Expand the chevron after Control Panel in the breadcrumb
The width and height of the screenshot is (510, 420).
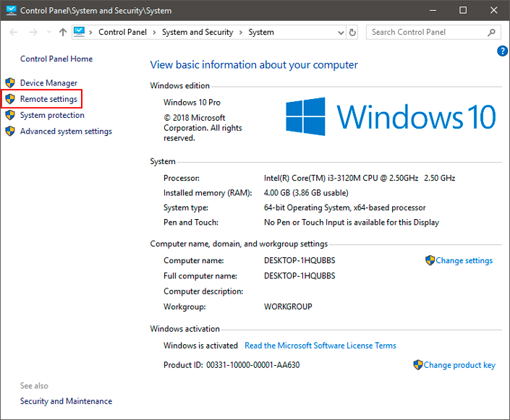(154, 33)
